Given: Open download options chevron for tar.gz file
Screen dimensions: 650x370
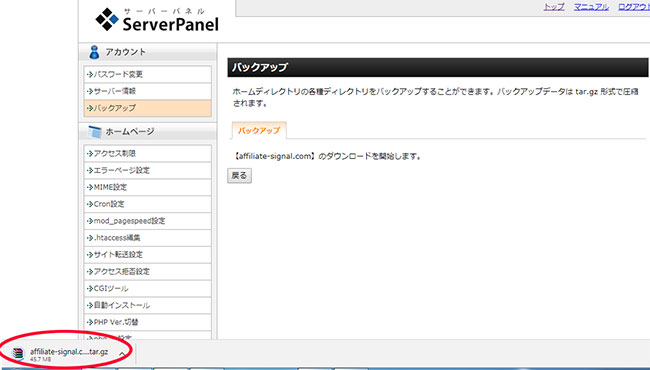Looking at the screenshot, I should [x=122, y=354].
